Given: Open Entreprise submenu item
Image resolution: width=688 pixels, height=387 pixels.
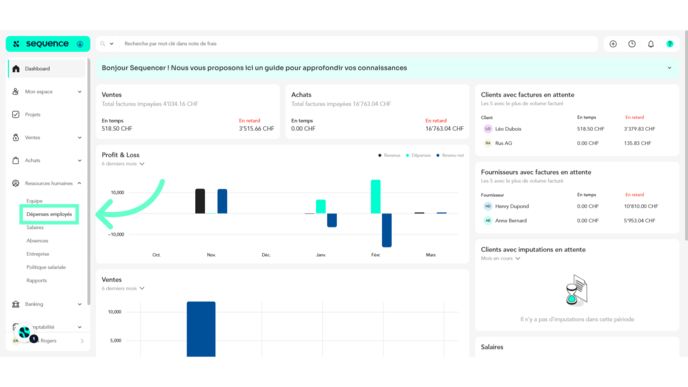Looking at the screenshot, I should [x=38, y=254].
